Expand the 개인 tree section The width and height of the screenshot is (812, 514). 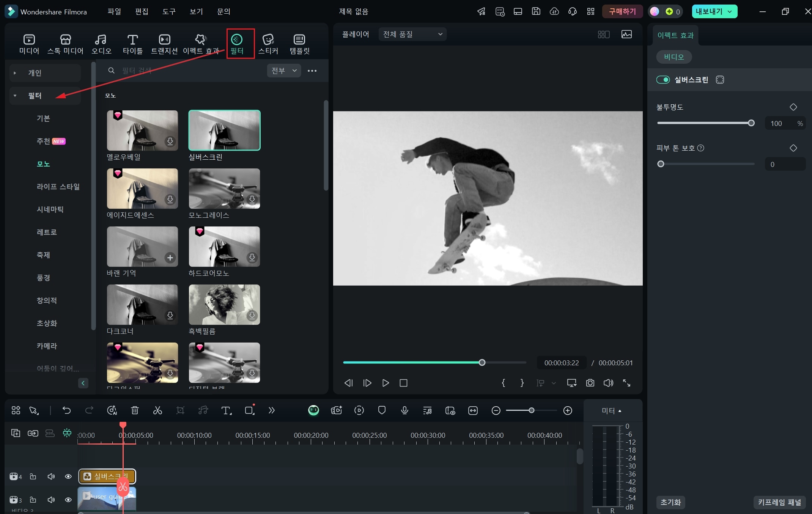click(15, 73)
